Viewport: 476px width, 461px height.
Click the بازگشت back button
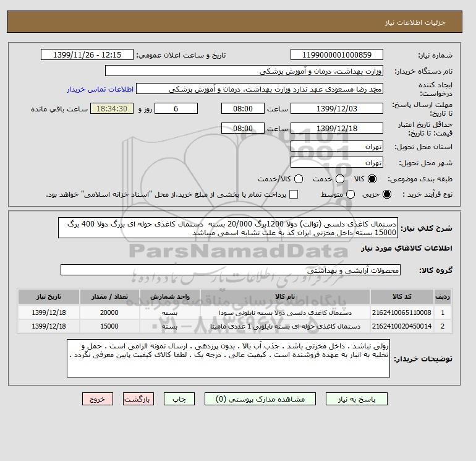pos(138,399)
